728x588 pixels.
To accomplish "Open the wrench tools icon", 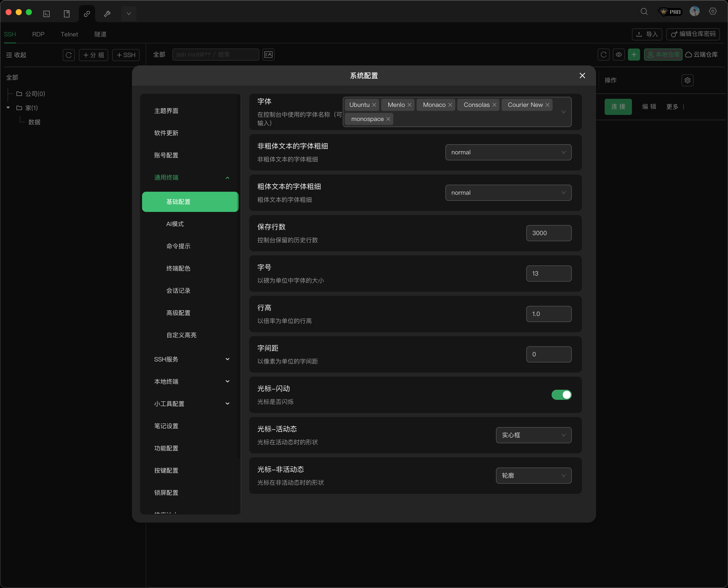I will tap(107, 14).
